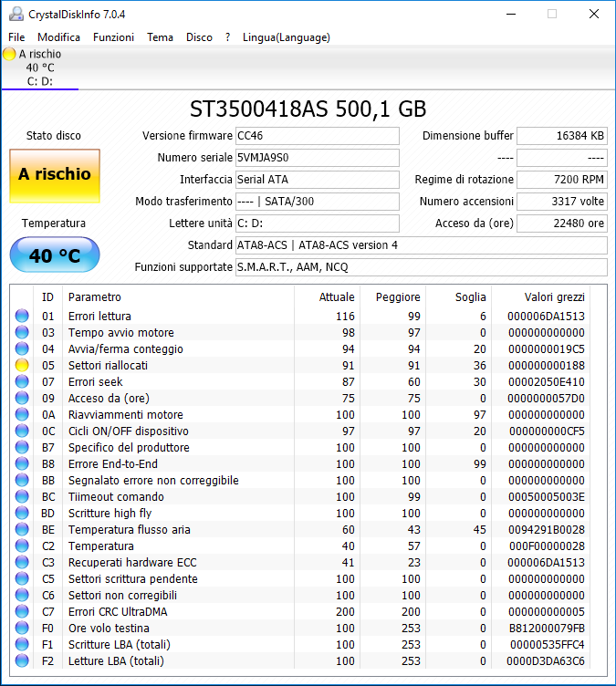Image resolution: width=616 pixels, height=686 pixels.
Task: Open the Funzioni menu
Action: pyautogui.click(x=113, y=37)
